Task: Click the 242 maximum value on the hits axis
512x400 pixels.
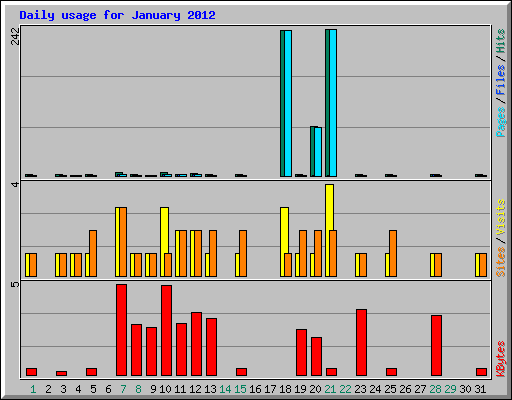Action: (15, 36)
